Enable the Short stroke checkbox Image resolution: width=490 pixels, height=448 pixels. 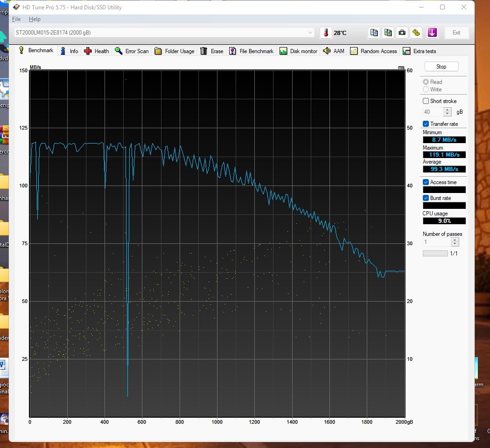426,101
